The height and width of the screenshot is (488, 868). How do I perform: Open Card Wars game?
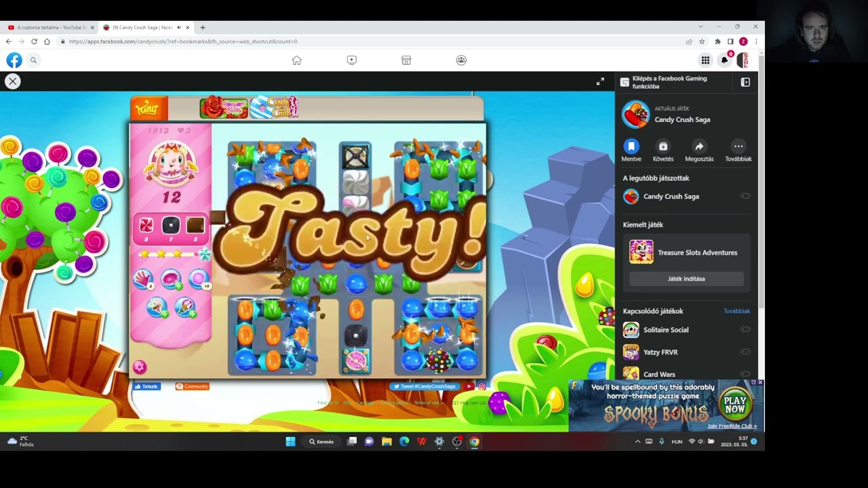click(686, 374)
